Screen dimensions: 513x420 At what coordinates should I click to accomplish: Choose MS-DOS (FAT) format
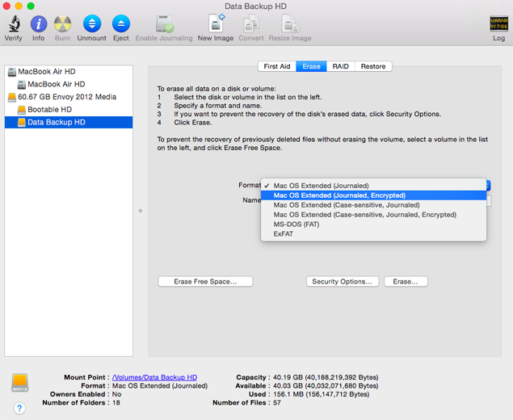coord(373,225)
